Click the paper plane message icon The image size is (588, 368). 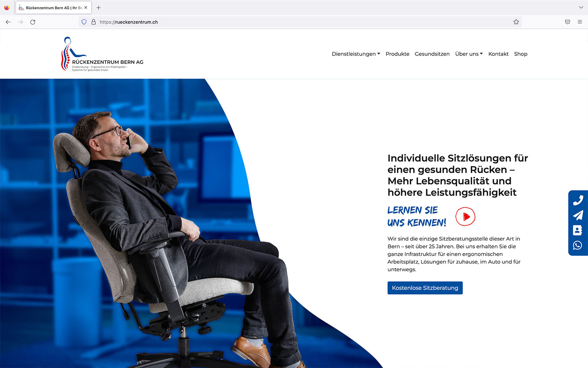(578, 215)
